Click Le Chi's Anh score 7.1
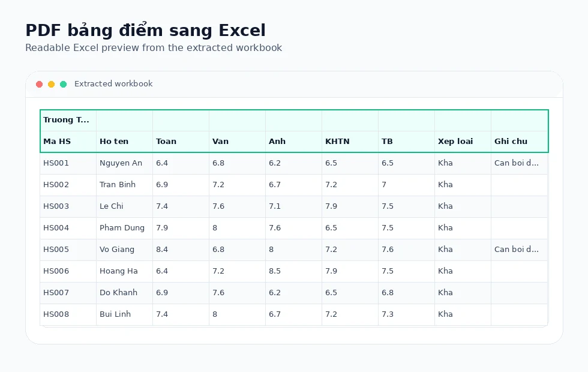This screenshot has height=372, width=588. point(293,206)
